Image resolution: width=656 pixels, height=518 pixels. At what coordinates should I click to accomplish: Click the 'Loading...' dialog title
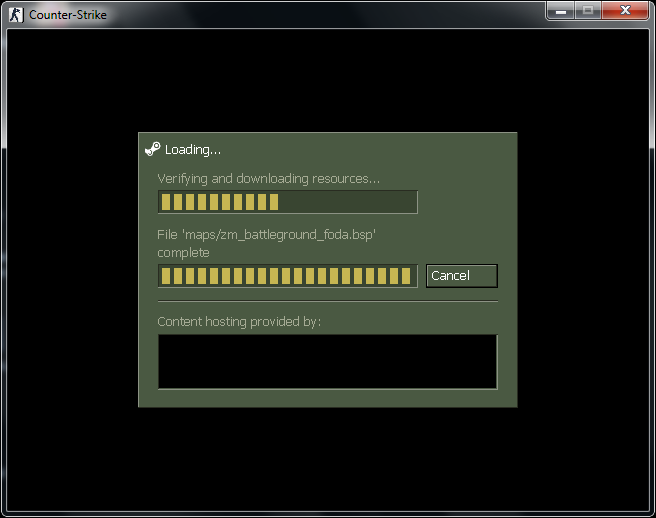pos(193,150)
